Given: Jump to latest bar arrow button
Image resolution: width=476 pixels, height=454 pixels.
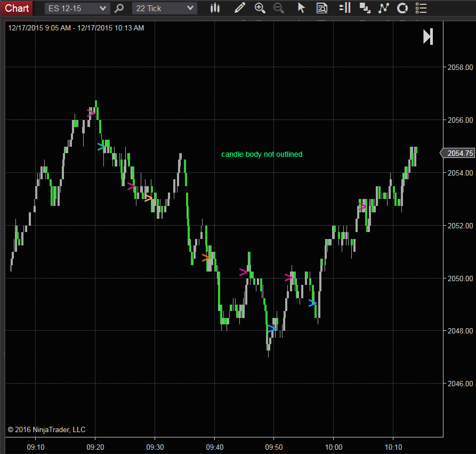Looking at the screenshot, I should (428, 37).
